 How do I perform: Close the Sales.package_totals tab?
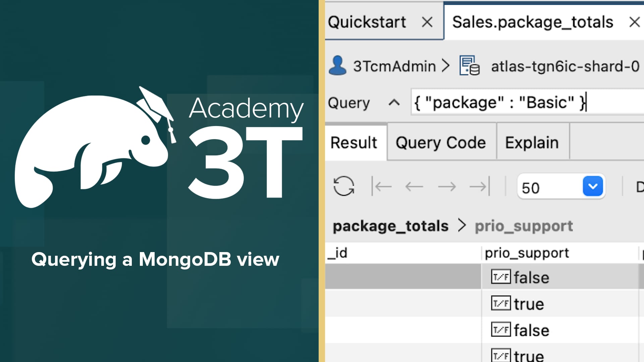[x=634, y=22]
